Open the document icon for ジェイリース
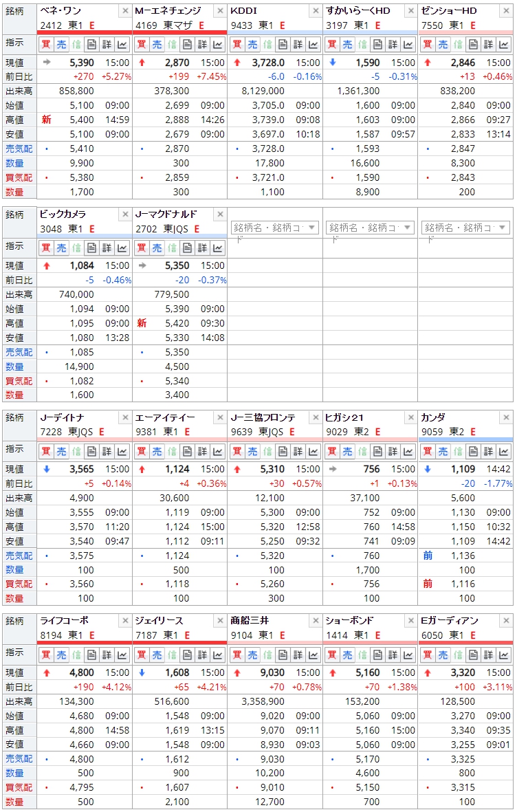 point(187,655)
